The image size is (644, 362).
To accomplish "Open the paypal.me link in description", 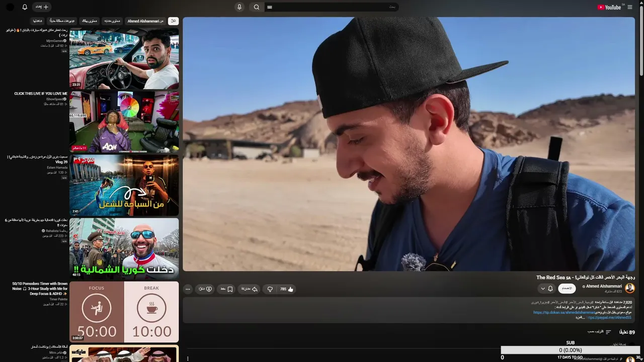I will 608,317.
